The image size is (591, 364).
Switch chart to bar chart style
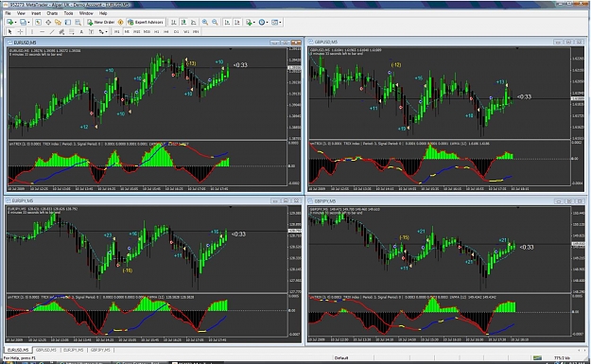pyautogui.click(x=174, y=23)
